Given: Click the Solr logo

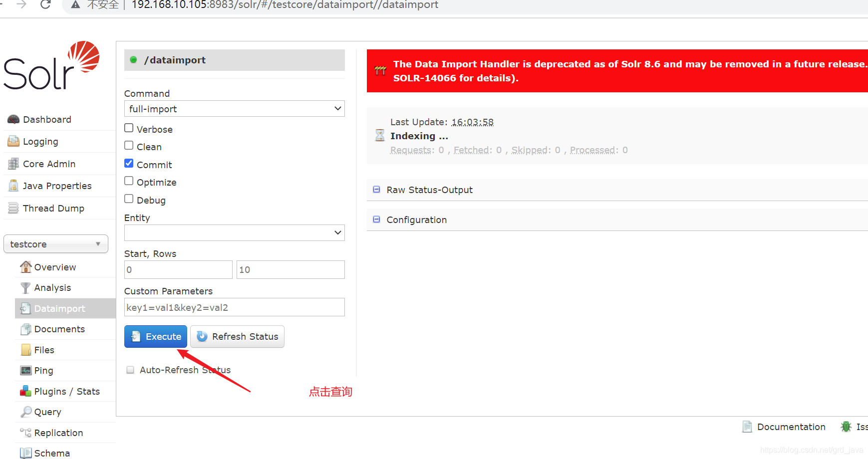Looking at the screenshot, I should [51, 66].
